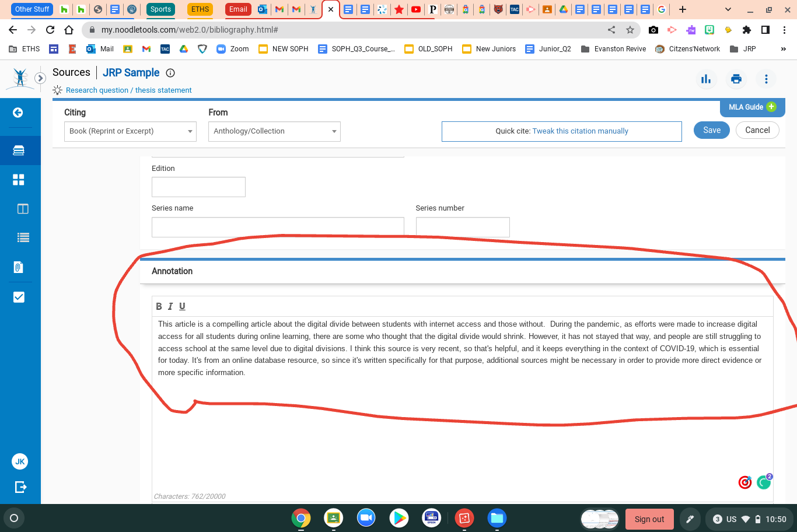
Task: Expand the sidebar with the chevron arrow
Action: (40, 78)
